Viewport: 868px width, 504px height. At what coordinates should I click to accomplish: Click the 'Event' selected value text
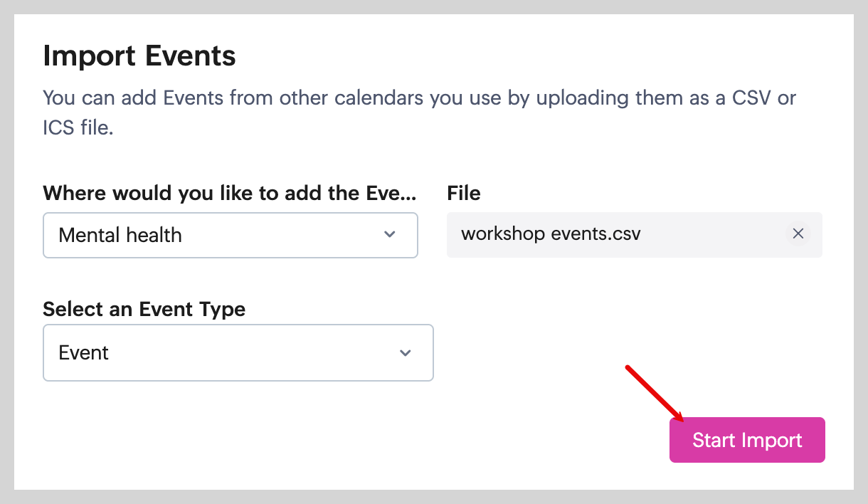(x=84, y=353)
